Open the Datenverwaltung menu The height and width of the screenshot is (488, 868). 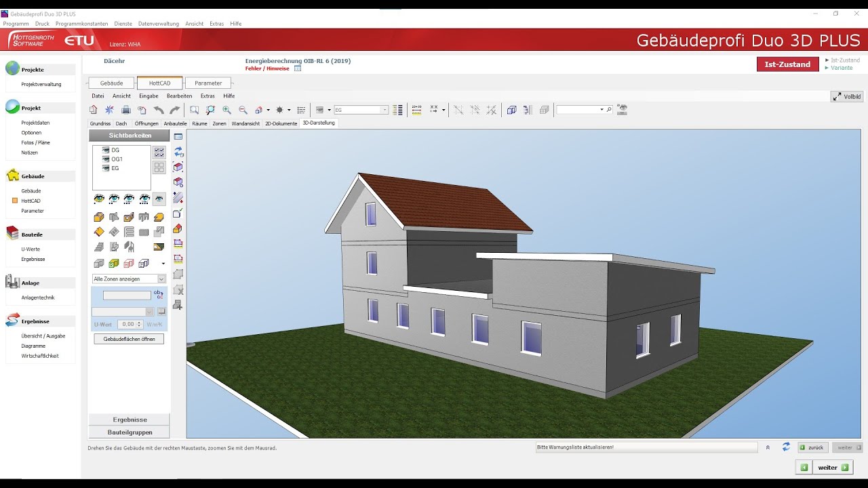(x=159, y=24)
